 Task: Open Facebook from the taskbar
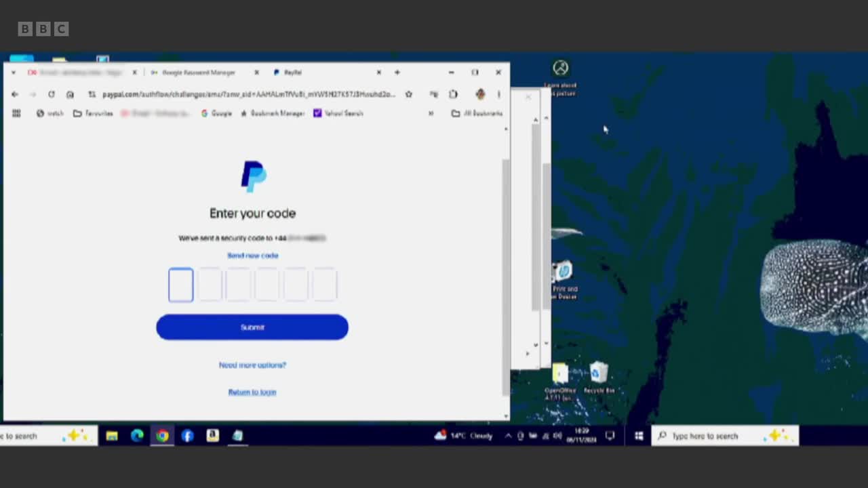point(188,436)
